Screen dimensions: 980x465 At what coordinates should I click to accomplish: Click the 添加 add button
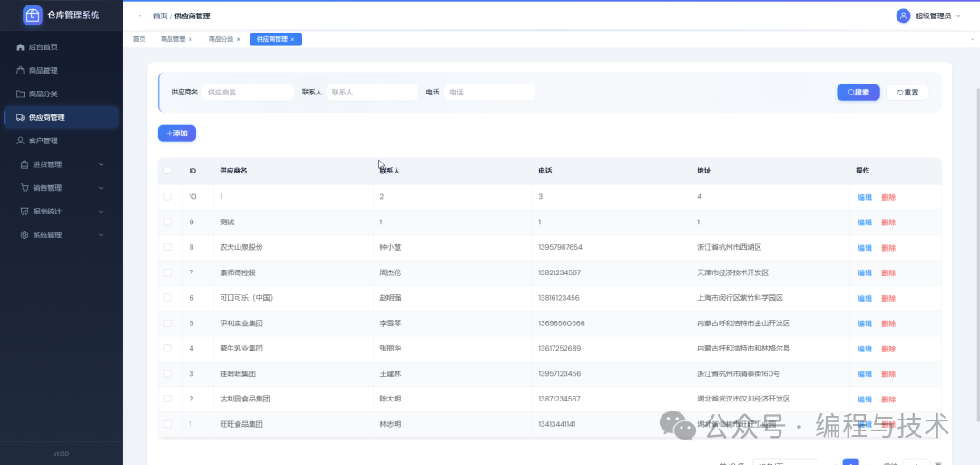point(177,134)
